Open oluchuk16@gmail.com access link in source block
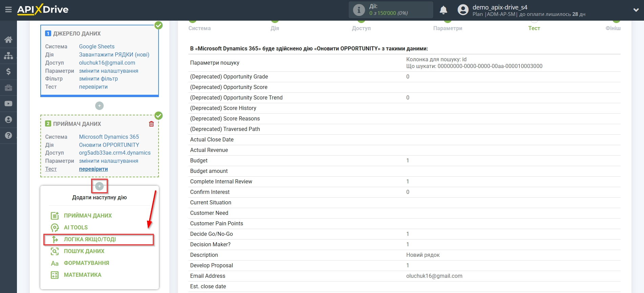The image size is (644, 293). point(107,63)
